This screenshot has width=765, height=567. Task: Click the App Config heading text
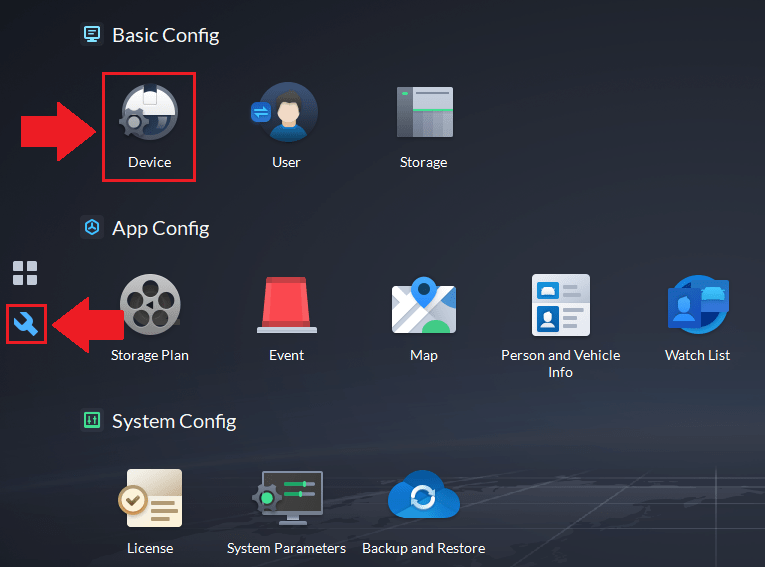(x=160, y=228)
